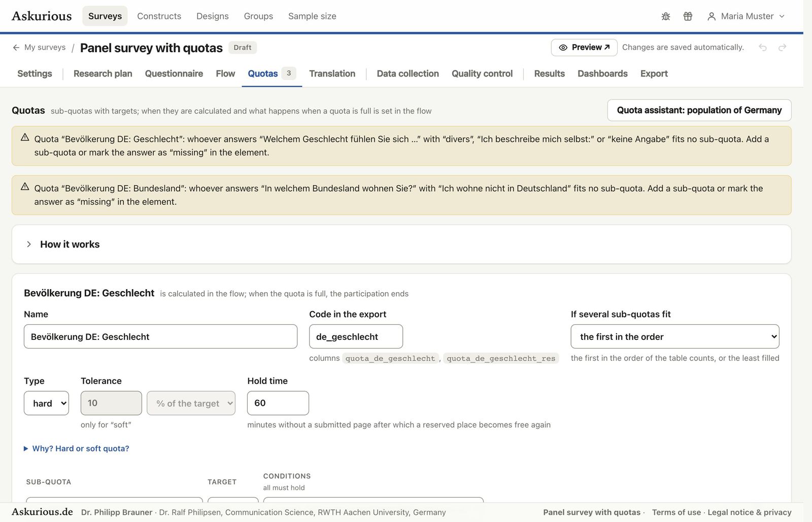Open the Sample size navigation item
Image resolution: width=812 pixels, height=522 pixels.
pos(312,16)
